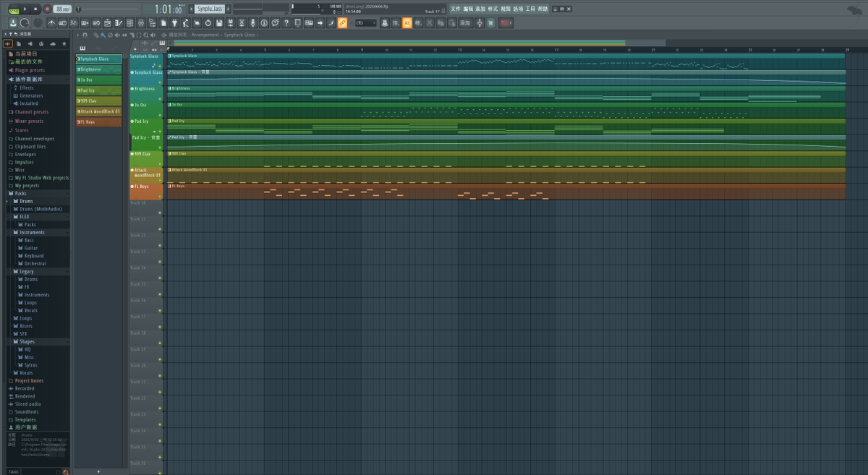This screenshot has width=868, height=475.
Task: Mute the 3x Osc track with its green light
Action: pyautogui.click(x=160, y=114)
